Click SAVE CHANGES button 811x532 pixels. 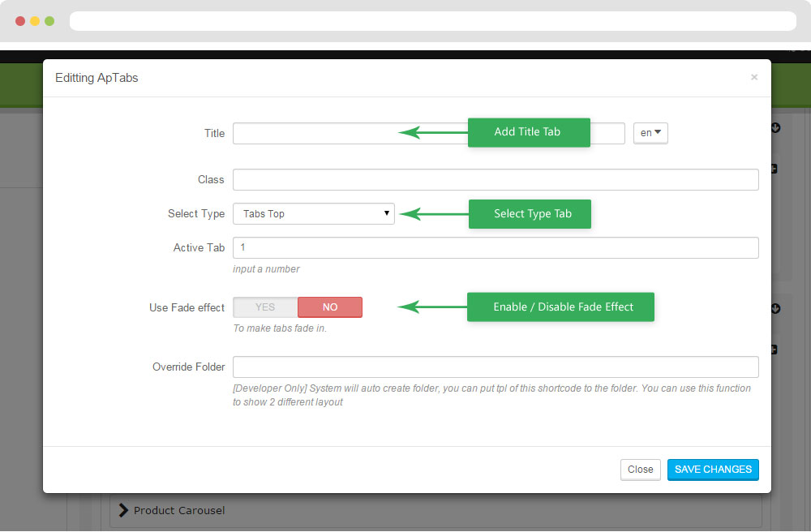(x=713, y=470)
